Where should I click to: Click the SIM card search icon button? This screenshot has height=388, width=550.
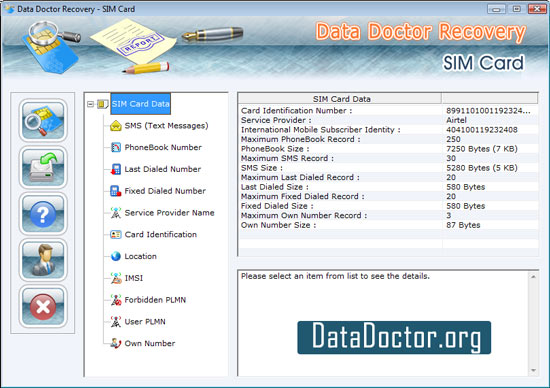[x=43, y=120]
